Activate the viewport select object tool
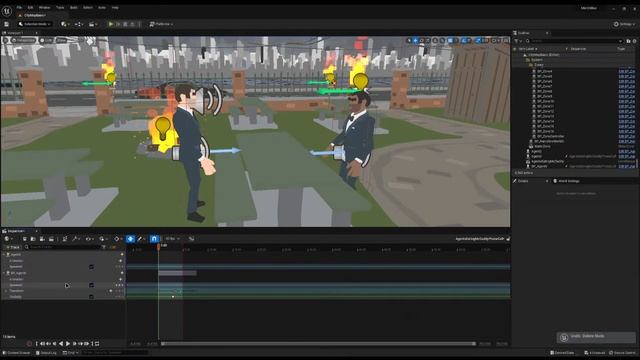Image resolution: width=640 pixels, height=360 pixels. [409, 40]
